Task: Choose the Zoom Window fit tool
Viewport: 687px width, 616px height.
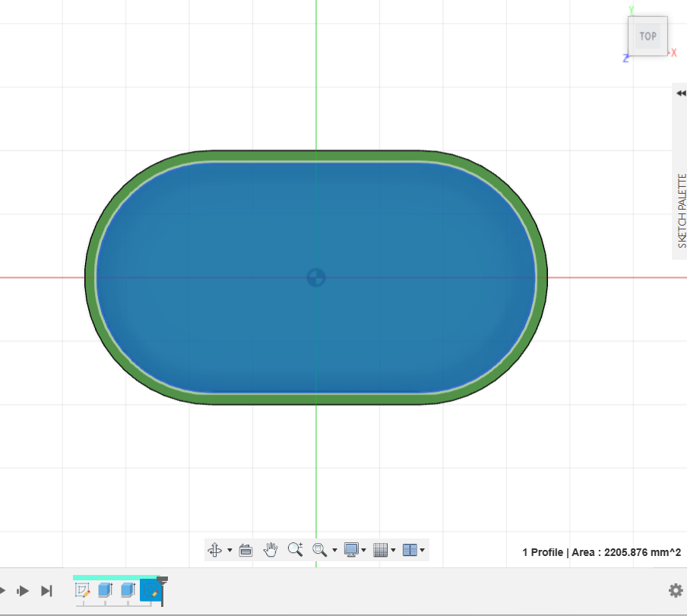Action: click(320, 550)
